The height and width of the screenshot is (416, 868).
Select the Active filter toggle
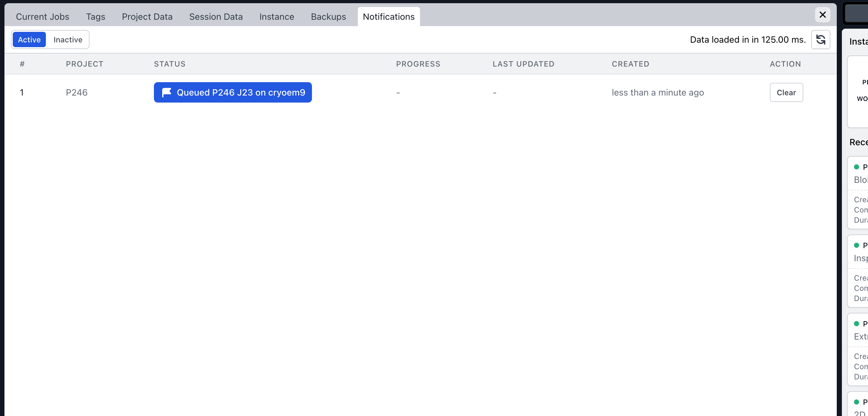(29, 40)
